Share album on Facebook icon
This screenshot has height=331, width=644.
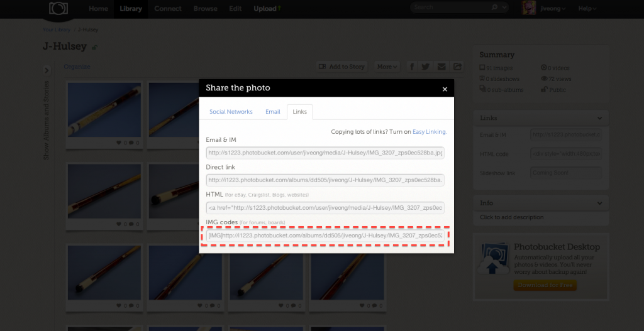[411, 67]
